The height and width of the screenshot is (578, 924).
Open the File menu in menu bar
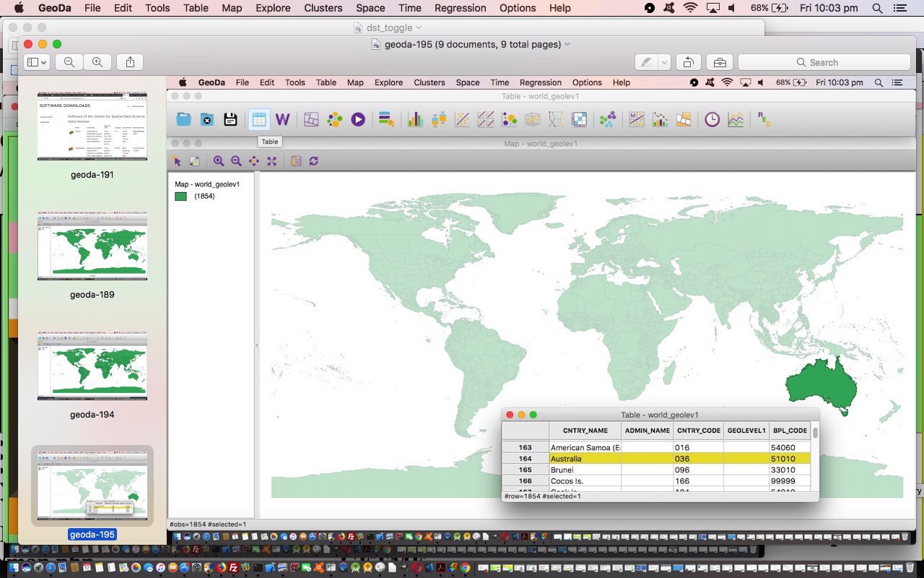pyautogui.click(x=92, y=8)
